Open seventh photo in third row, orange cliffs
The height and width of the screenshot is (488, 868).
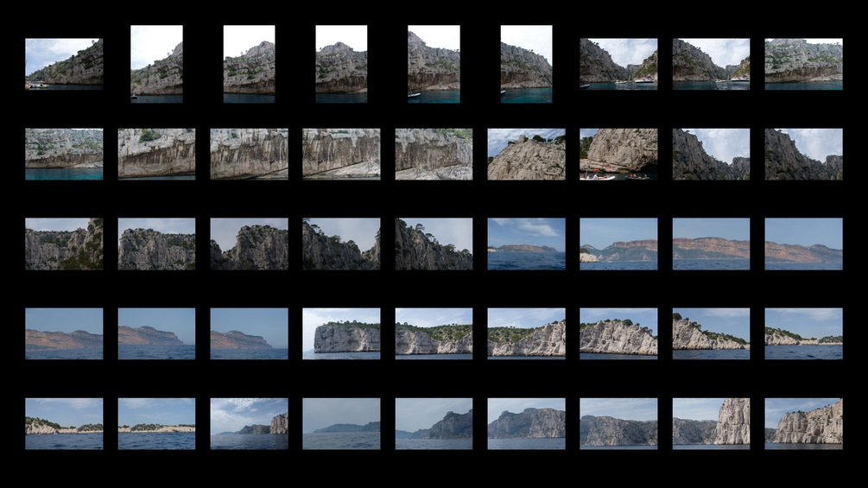tap(619, 244)
